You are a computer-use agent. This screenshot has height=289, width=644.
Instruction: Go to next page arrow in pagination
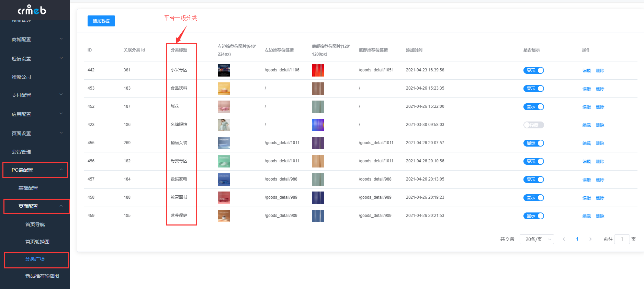pos(590,239)
